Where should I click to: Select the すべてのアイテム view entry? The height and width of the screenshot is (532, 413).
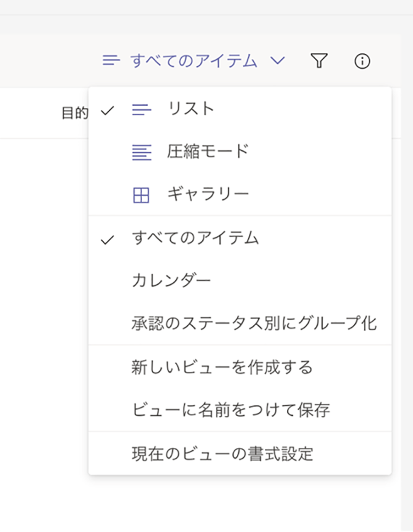195,238
